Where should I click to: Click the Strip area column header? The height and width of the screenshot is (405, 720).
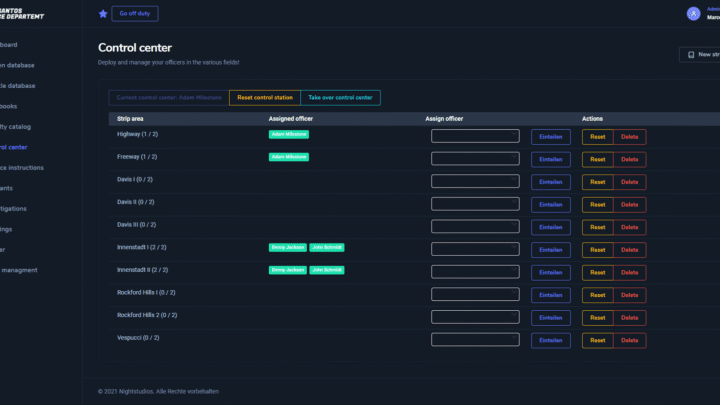point(130,119)
